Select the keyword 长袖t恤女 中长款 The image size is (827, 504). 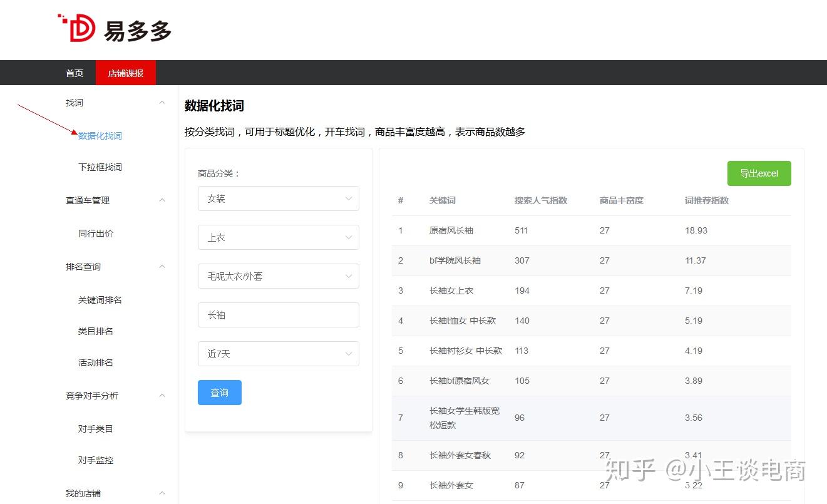463,321
